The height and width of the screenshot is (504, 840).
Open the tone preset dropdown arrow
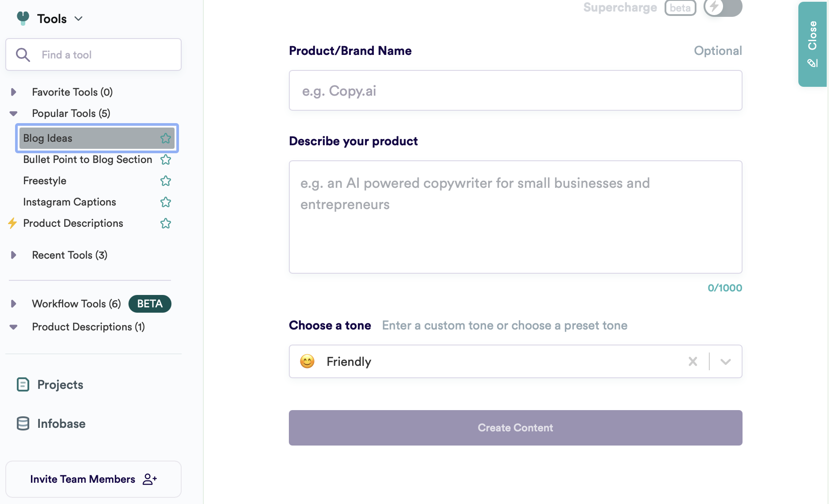pos(726,361)
